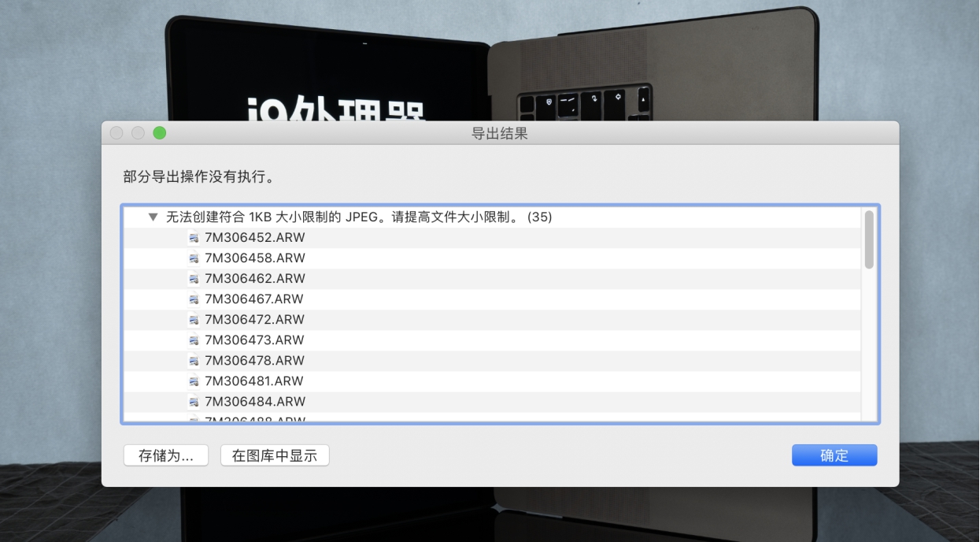Click the file icon beside 7M306484.ARW
980x542 pixels.
[x=193, y=401]
